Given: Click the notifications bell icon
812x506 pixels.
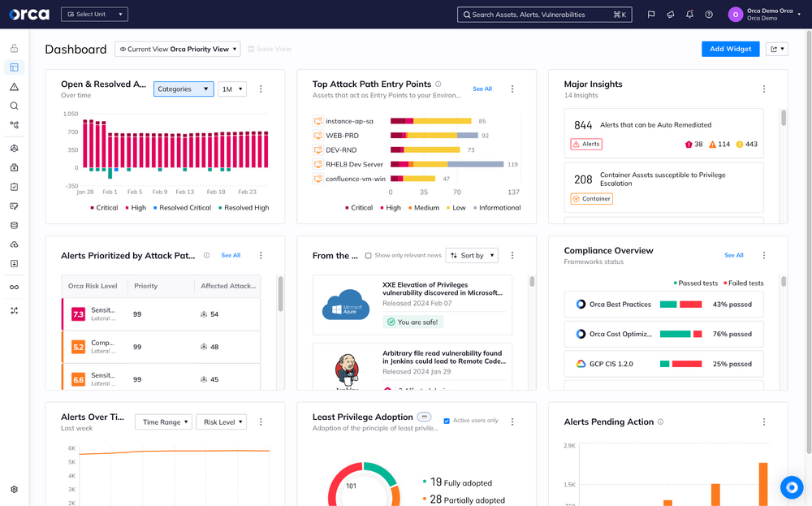Looking at the screenshot, I should pyautogui.click(x=689, y=15).
